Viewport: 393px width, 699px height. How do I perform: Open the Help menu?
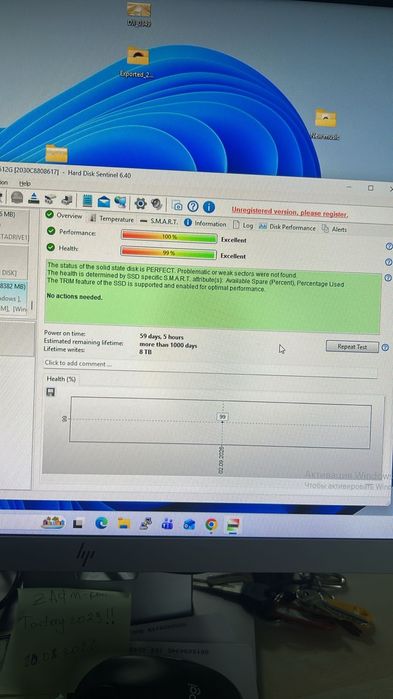(x=25, y=183)
